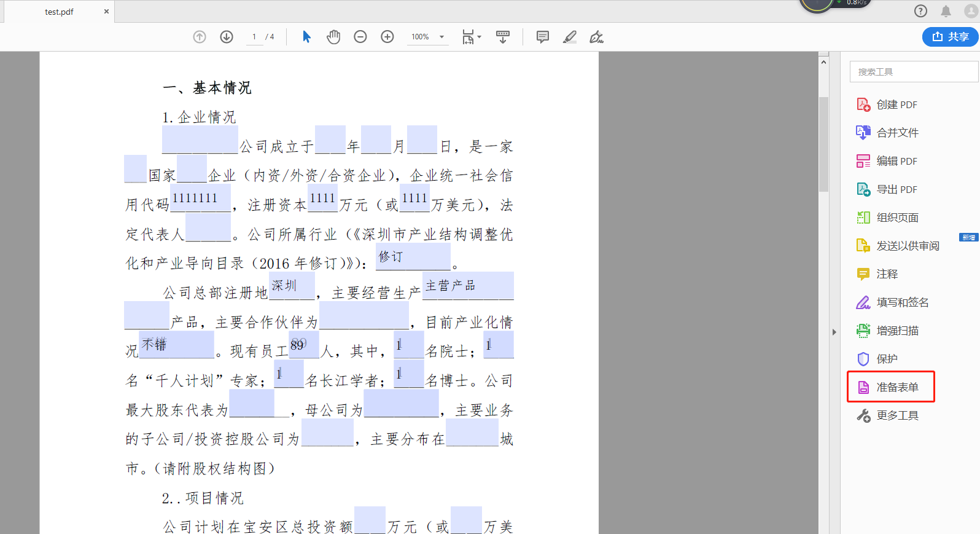The image size is (980, 534).
Task: Click the form field containing 深圳
Action: point(292,286)
